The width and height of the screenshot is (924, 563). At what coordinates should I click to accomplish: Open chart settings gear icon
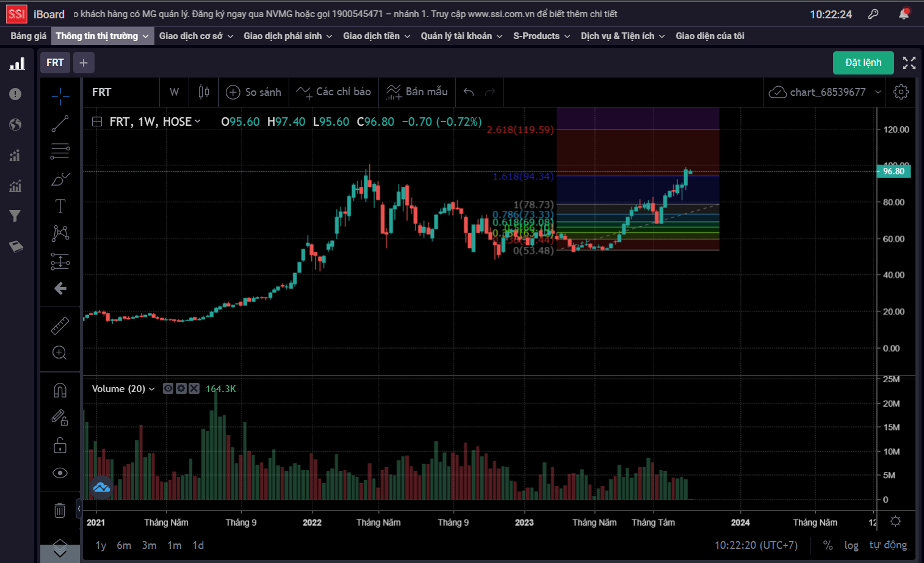pos(901,92)
